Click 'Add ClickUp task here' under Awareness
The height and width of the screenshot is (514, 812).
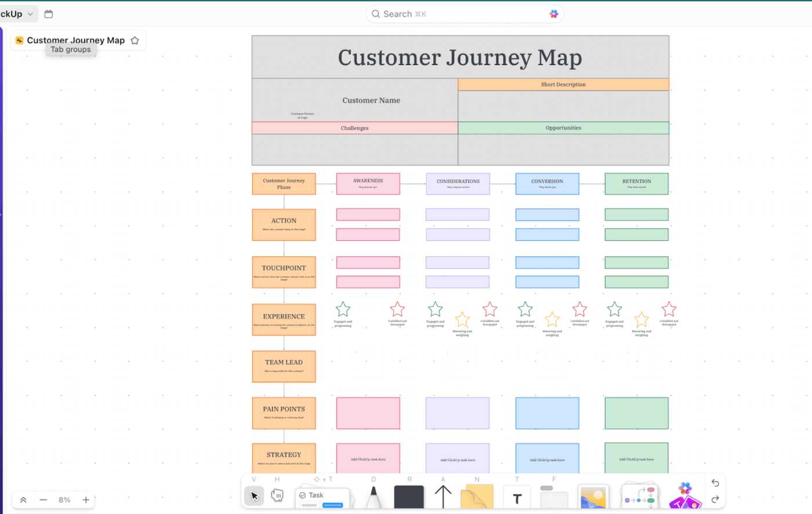coord(368,458)
